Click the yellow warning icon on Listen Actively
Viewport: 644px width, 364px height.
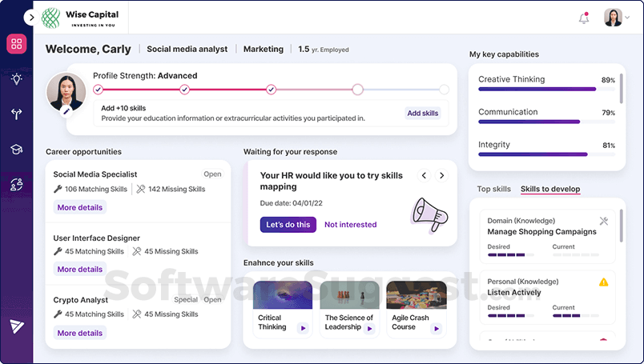(x=603, y=282)
